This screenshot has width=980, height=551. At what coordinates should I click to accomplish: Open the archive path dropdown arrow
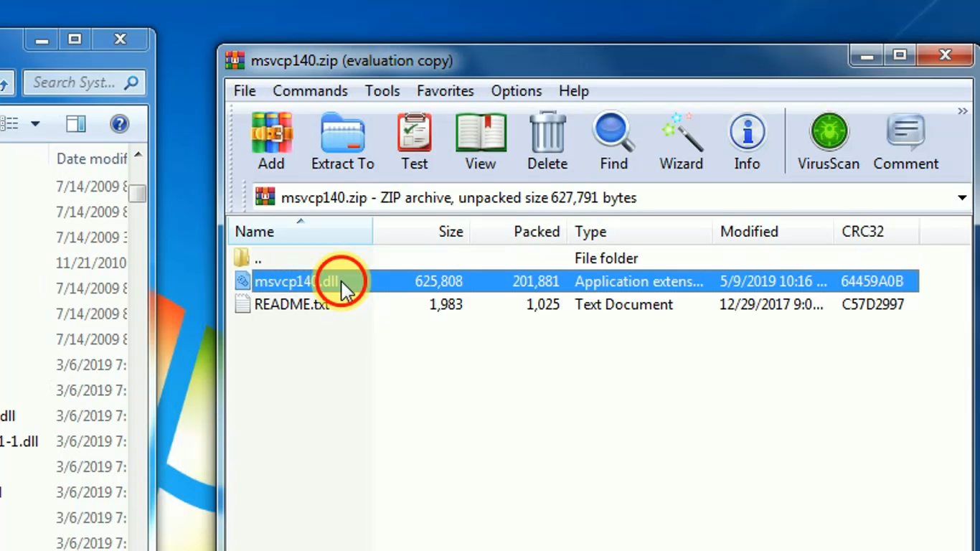point(962,198)
